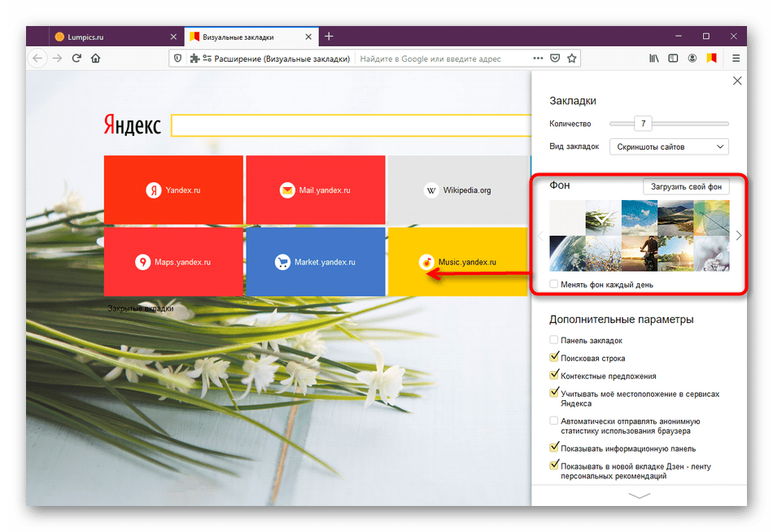Open the Firefox account icon

[692, 59]
